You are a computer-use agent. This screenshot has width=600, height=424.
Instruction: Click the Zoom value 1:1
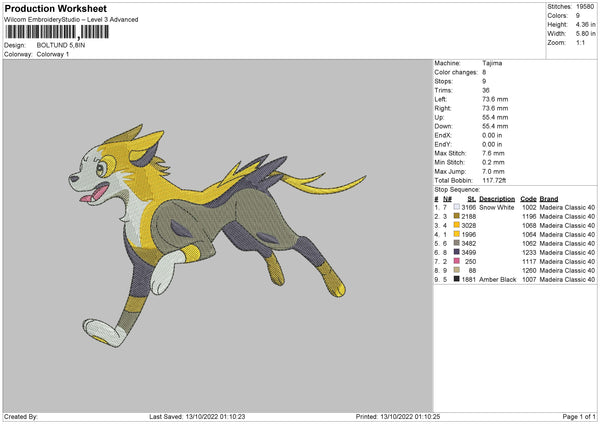click(x=580, y=43)
